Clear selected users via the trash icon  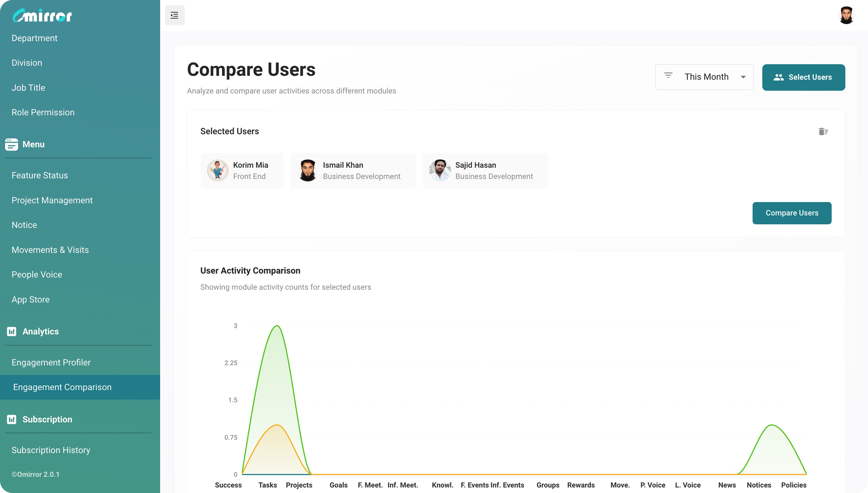point(823,131)
